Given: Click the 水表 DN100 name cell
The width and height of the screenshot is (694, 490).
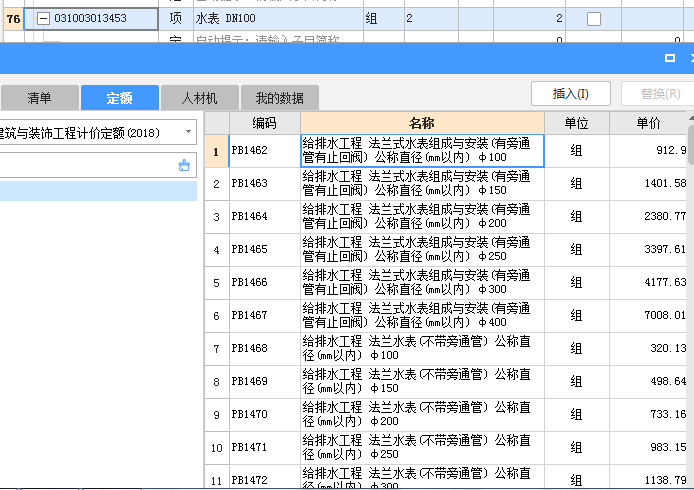Looking at the screenshot, I should [x=278, y=19].
